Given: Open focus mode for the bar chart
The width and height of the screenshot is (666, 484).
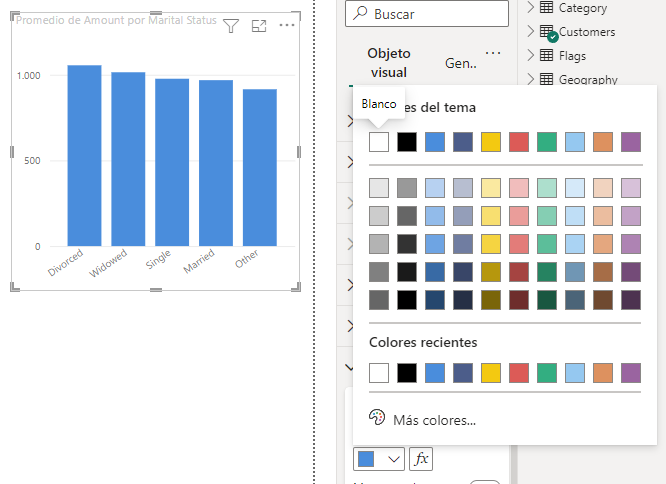Looking at the screenshot, I should 259,27.
